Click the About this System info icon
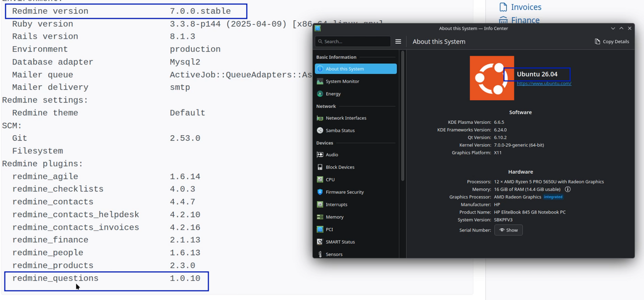This screenshot has width=644, height=300. (320, 69)
